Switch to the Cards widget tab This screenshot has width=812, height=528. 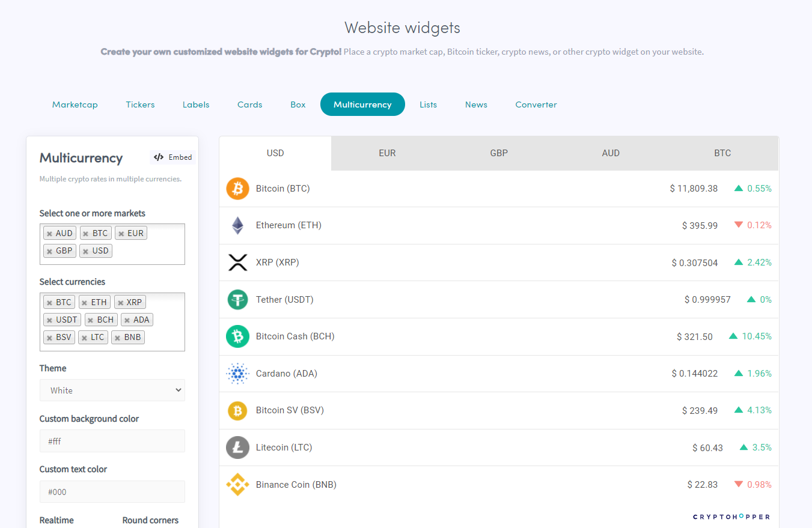tap(250, 105)
